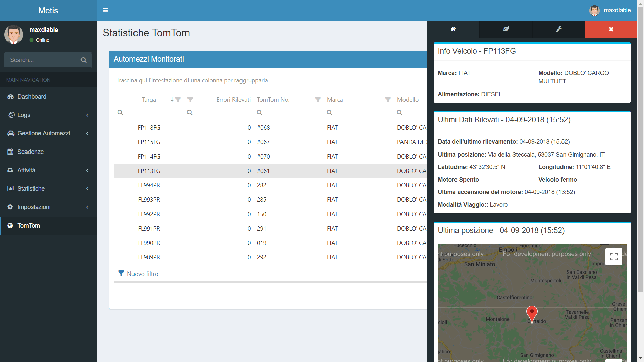Image resolution: width=644 pixels, height=362 pixels.
Task: Click the sidebar Search input field
Action: 42,60
